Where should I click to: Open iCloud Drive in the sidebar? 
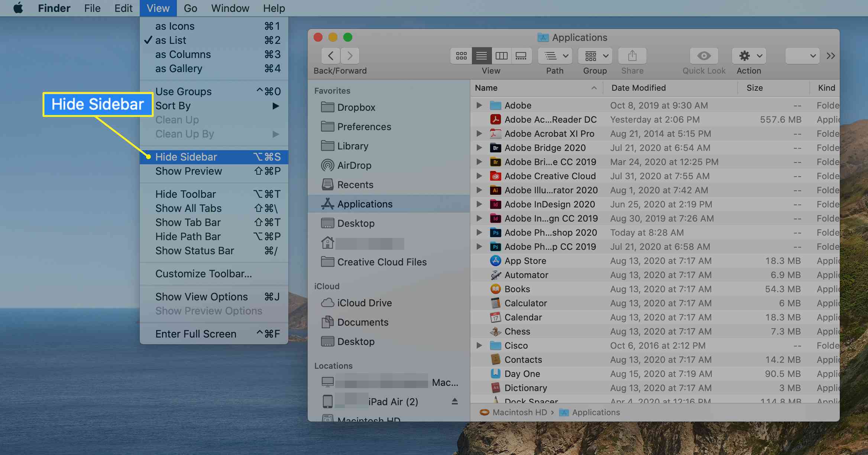coord(389,303)
